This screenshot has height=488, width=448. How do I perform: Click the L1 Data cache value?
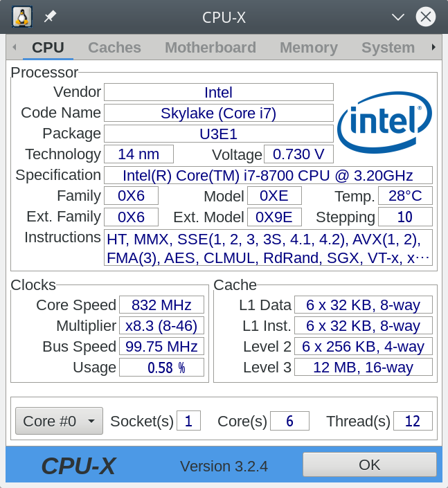[364, 305]
